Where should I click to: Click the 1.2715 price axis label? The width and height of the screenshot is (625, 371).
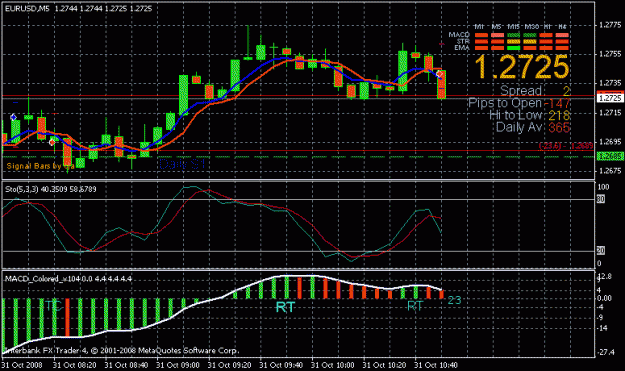tap(610, 113)
